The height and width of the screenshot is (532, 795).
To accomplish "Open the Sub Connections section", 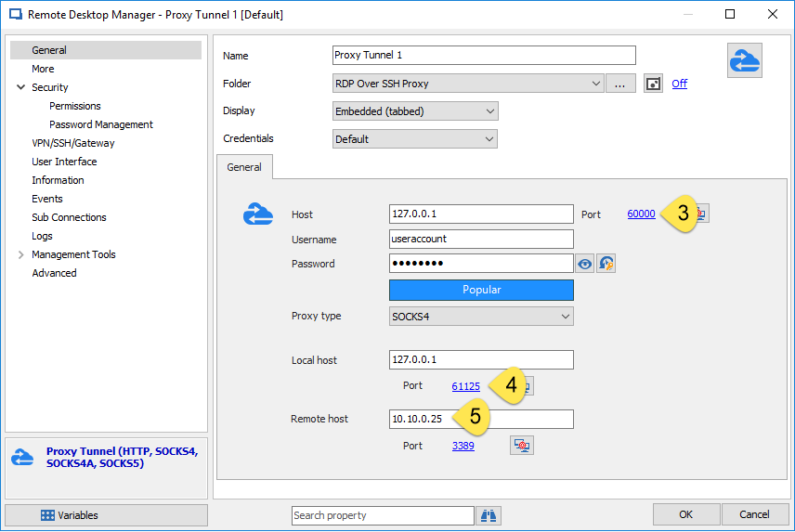I will [69, 217].
